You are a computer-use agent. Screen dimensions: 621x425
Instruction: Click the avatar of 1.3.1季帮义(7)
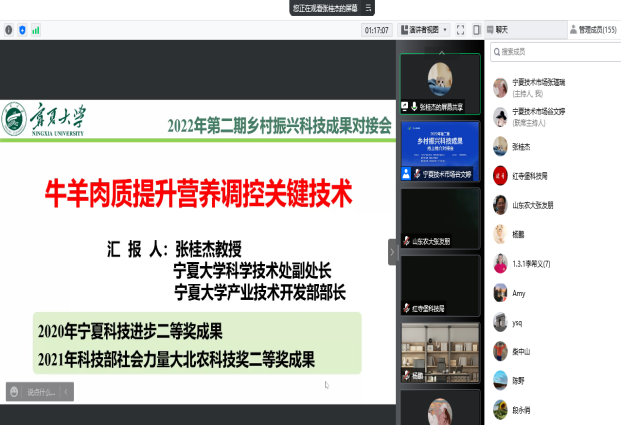(x=500, y=263)
